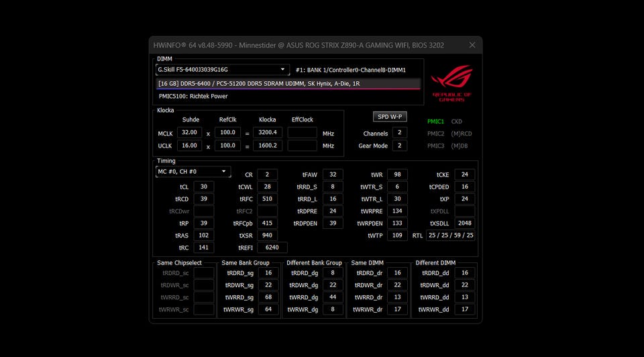The width and height of the screenshot is (644, 357).
Task: Click the tFAW value 32
Action: coord(333,174)
